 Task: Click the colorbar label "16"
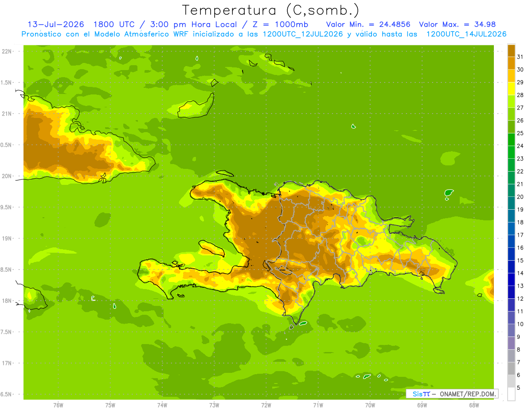click(520, 248)
